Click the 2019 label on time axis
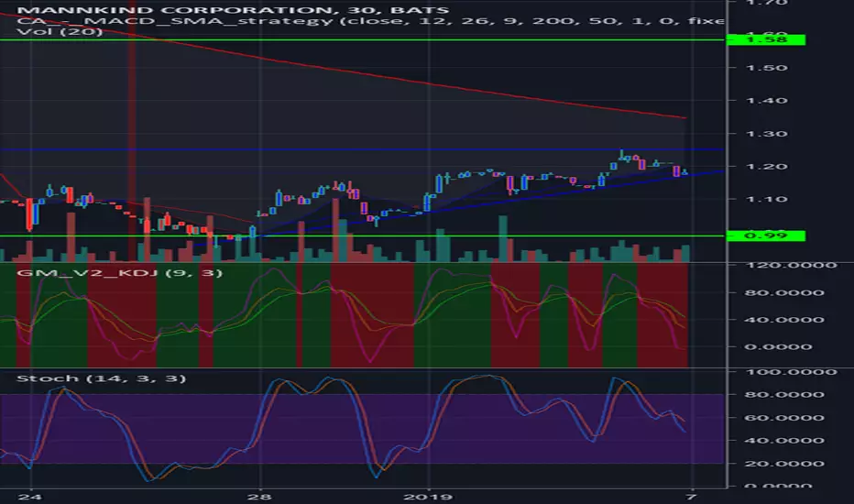 tap(428, 497)
